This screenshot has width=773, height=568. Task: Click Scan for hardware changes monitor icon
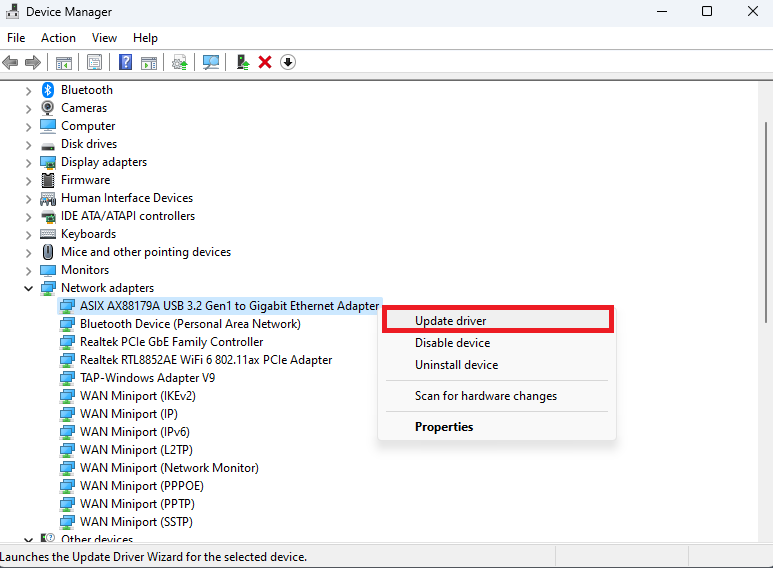coord(211,62)
